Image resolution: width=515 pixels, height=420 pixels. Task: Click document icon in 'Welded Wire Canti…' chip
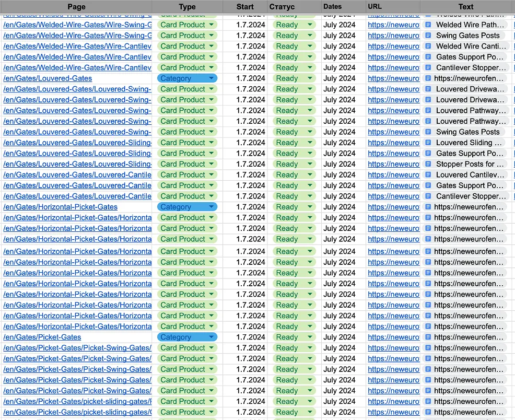click(428, 46)
